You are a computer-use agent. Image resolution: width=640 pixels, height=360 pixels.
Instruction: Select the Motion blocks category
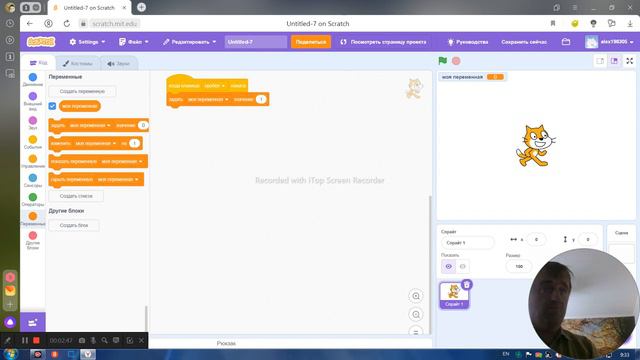click(x=33, y=79)
